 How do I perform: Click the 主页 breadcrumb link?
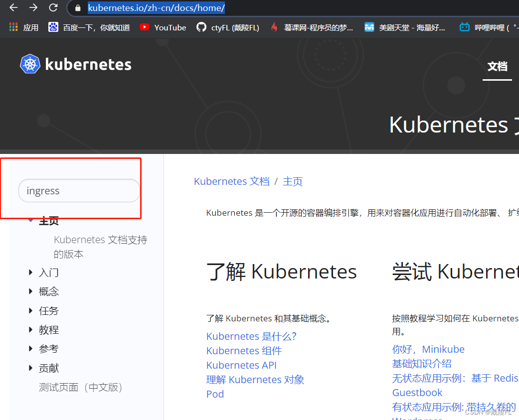[293, 181]
